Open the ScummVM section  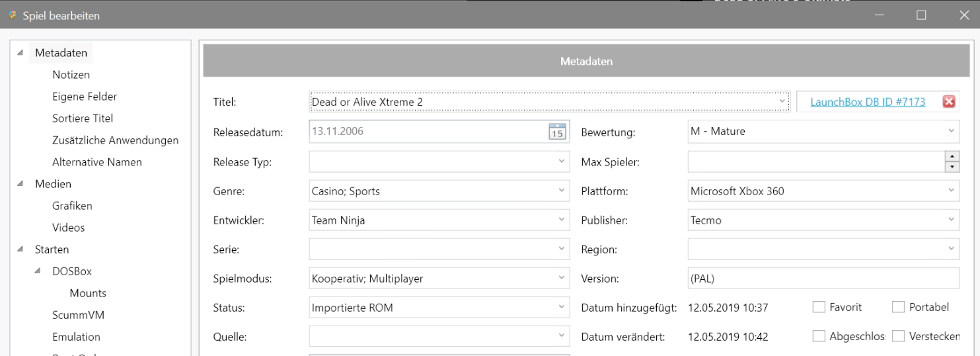pyautogui.click(x=78, y=315)
